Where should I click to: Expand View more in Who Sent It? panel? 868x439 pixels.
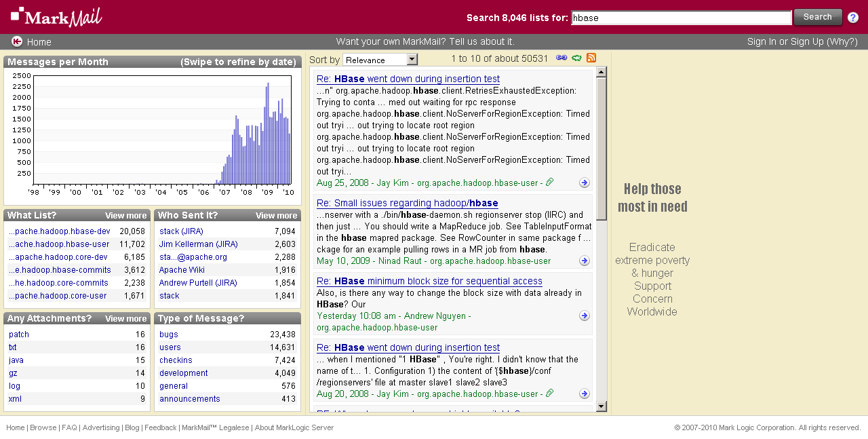pos(277,216)
